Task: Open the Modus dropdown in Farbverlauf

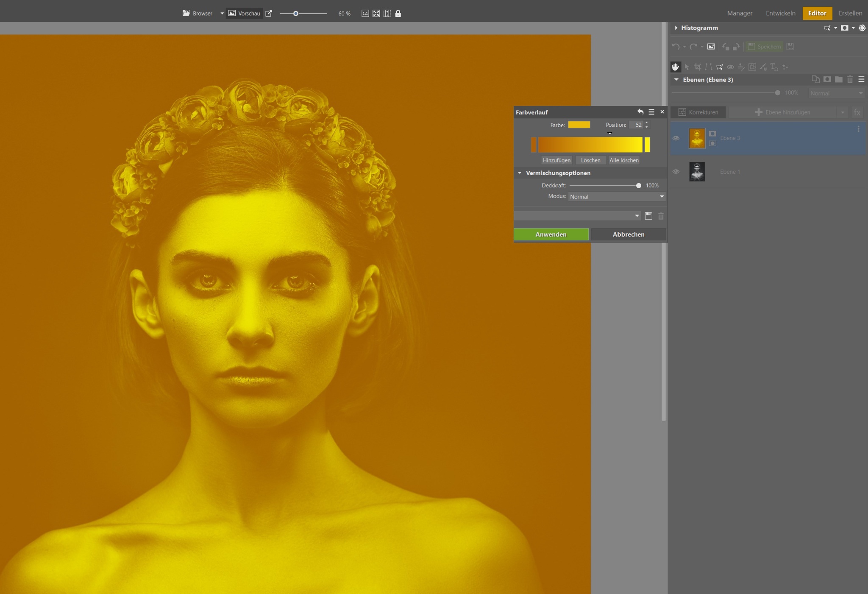Action: click(617, 197)
